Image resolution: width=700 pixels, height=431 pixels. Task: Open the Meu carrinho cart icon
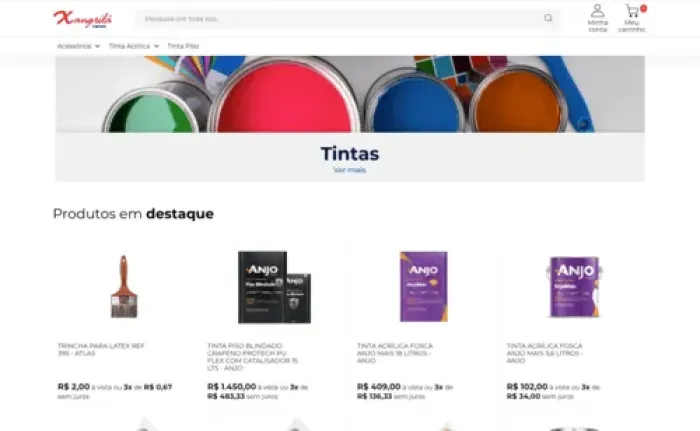click(632, 11)
